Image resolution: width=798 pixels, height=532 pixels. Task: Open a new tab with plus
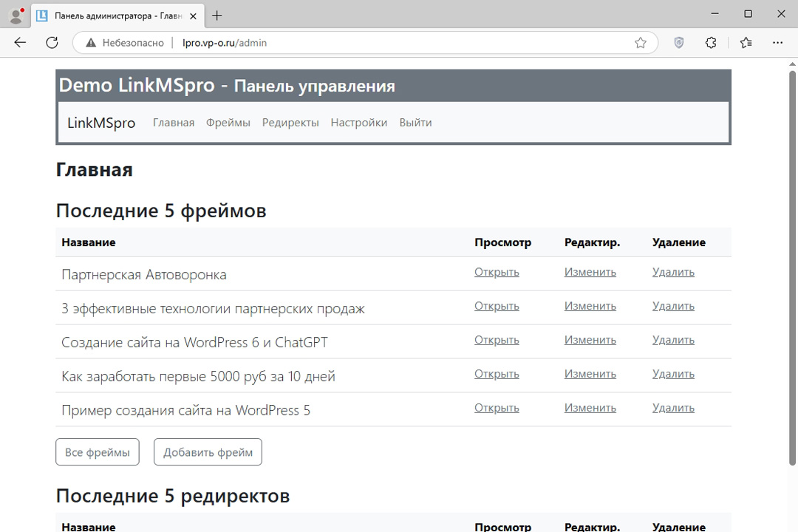click(216, 16)
